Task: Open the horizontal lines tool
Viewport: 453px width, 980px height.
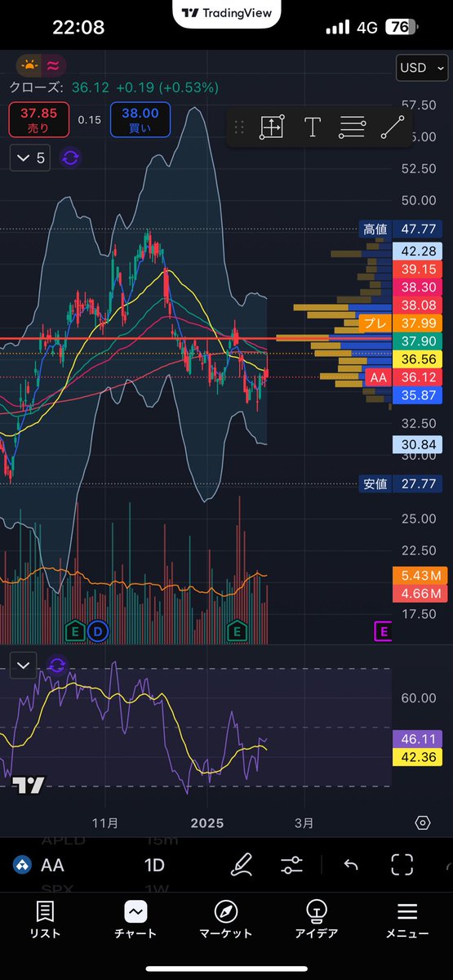Action: (352, 127)
